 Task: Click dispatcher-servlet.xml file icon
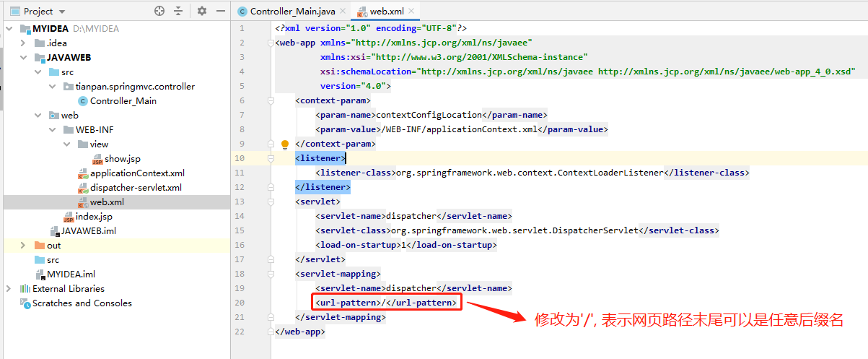point(82,187)
